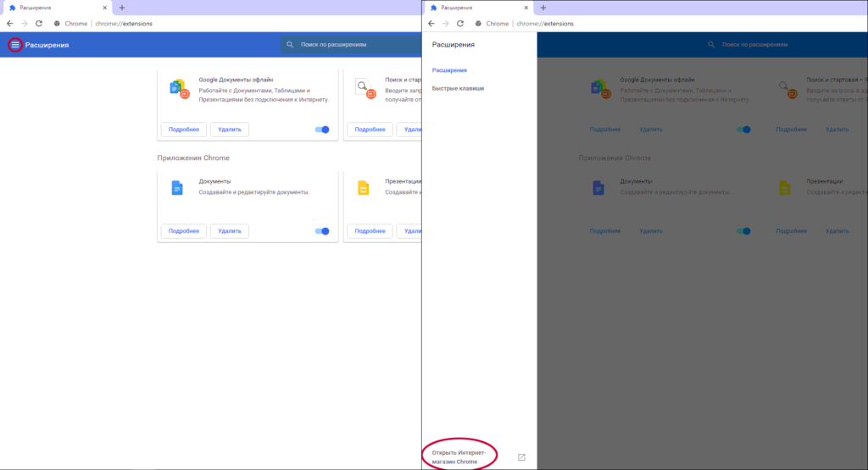Click Google Документы офлайн icon in left window
The image size is (868, 470).
178,87
